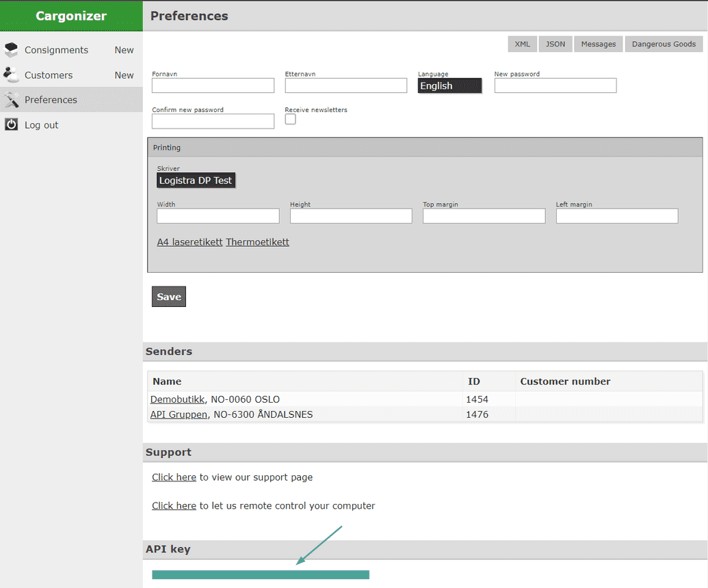Screen dimensions: 708x588
Task: Click the Log out power icon
Action: (x=12, y=125)
